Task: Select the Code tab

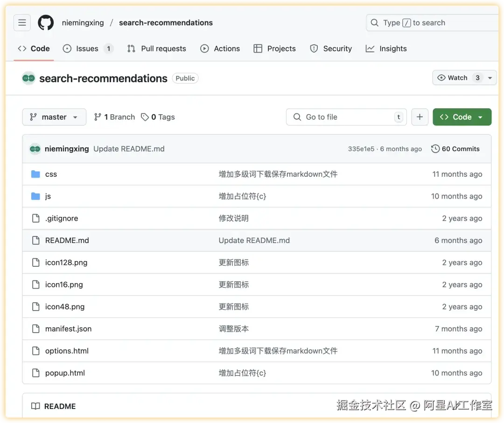Action: point(34,49)
